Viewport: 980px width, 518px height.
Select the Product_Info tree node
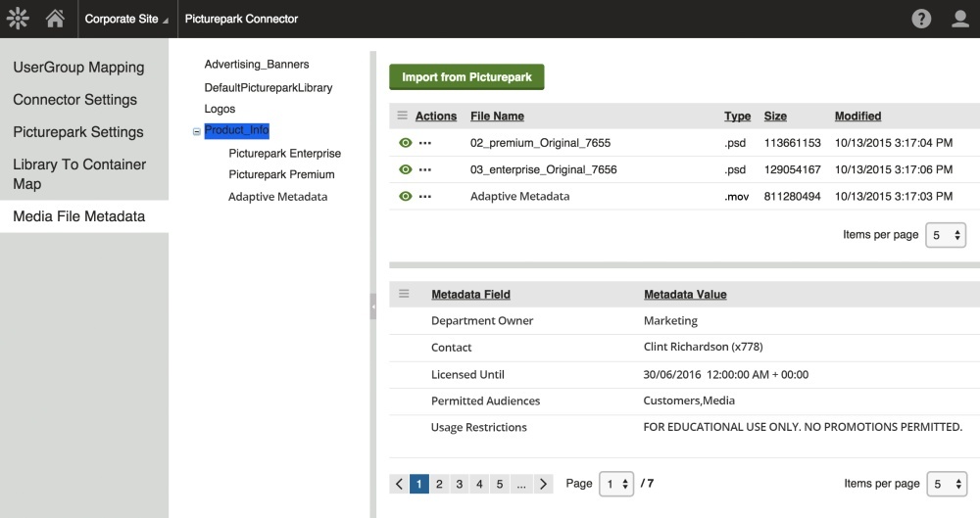pos(236,130)
